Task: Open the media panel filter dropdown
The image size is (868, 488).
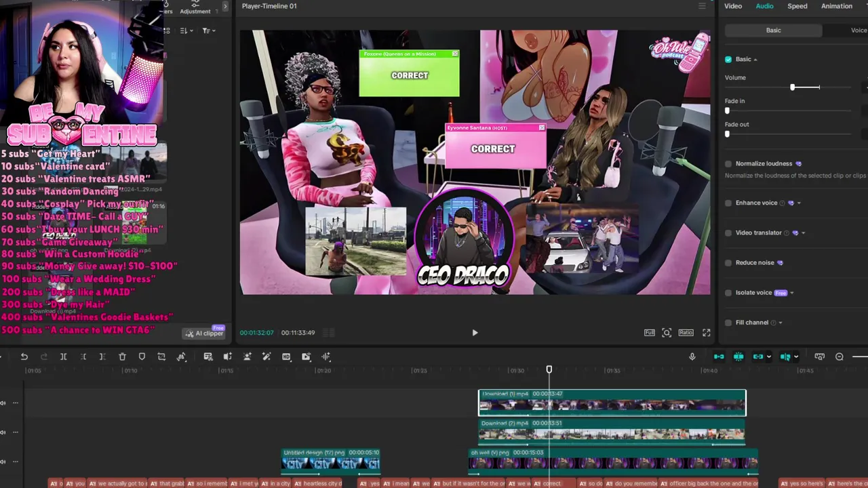Action: (x=208, y=30)
